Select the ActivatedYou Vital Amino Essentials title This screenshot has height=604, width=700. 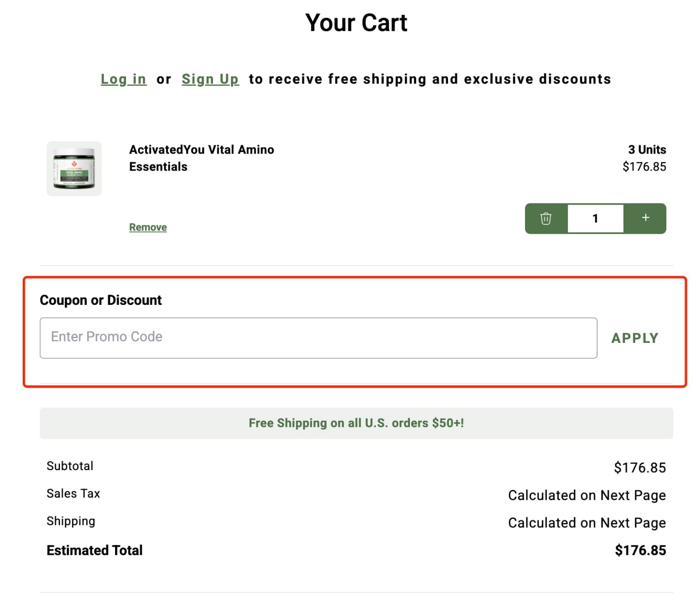point(201,158)
